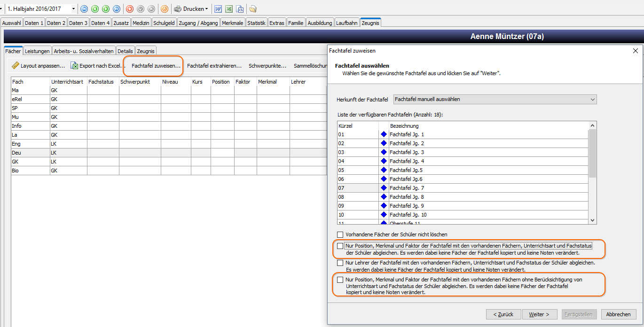644x327 pixels.
Task: Check 'Nur Lehrer der Fachtafel' option
Action: click(340, 263)
